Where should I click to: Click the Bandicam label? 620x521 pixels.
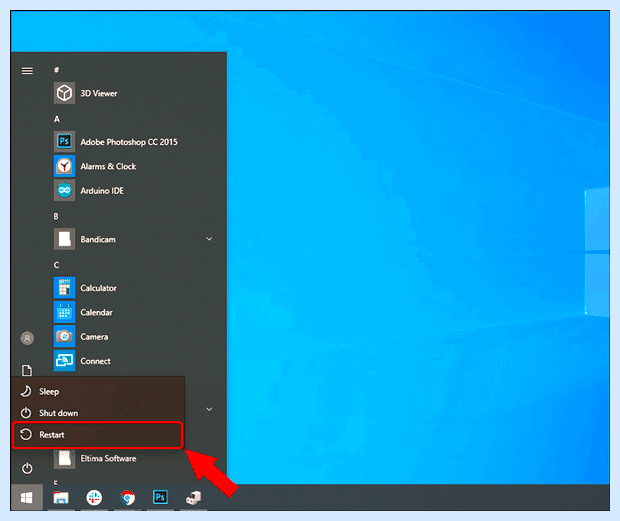tap(98, 240)
